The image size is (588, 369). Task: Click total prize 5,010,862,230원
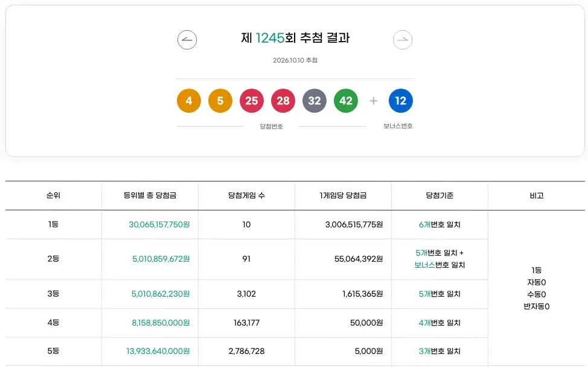point(161,294)
